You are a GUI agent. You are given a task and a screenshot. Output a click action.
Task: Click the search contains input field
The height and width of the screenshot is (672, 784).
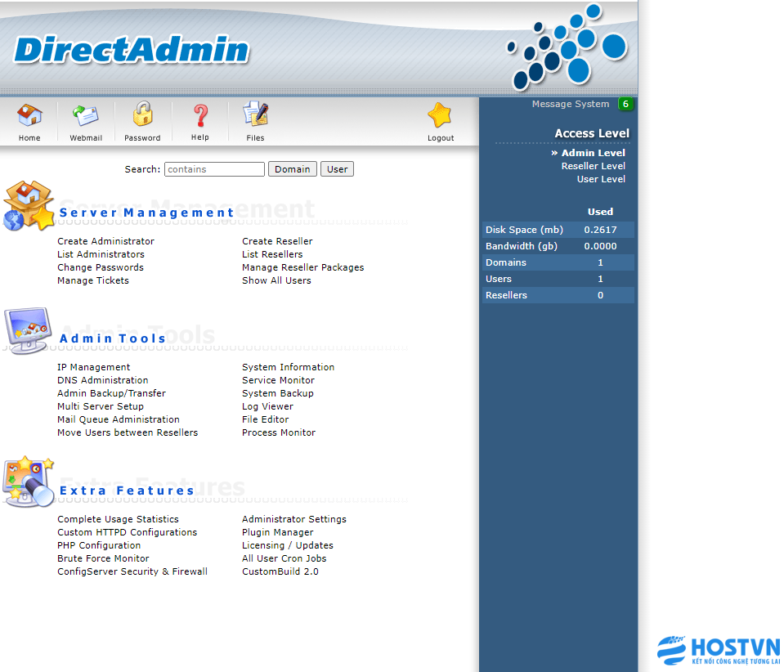(214, 169)
